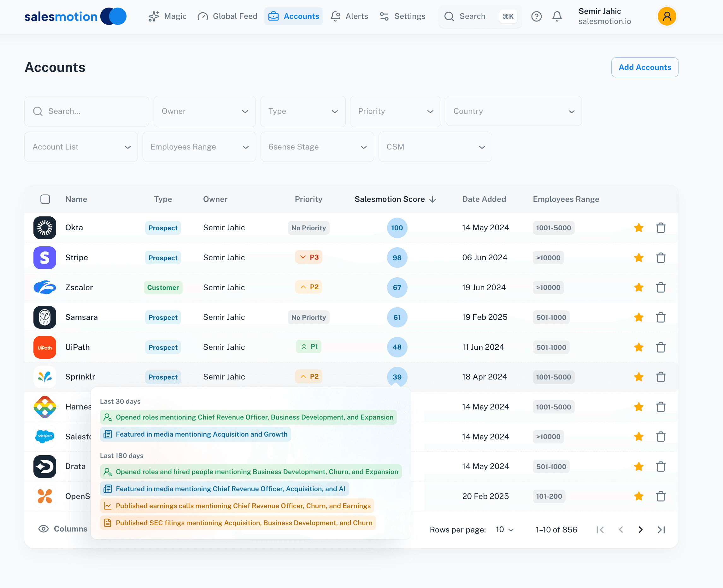Toggle the select-all accounts checkbox
723x588 pixels.
tap(45, 199)
